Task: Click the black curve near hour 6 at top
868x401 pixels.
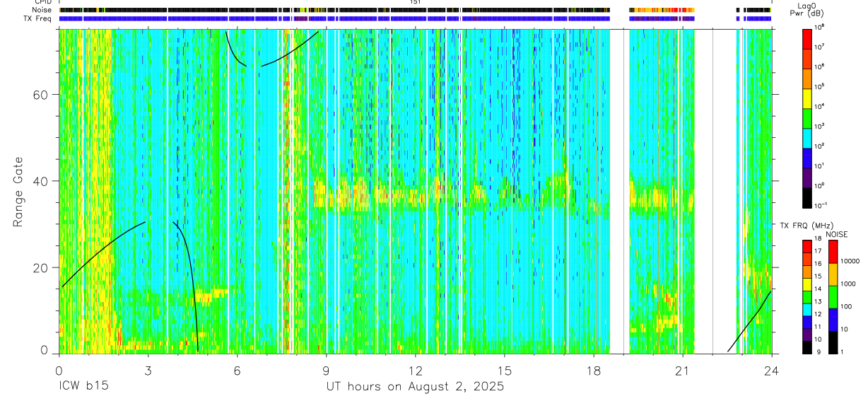Action: pyautogui.click(x=233, y=54)
